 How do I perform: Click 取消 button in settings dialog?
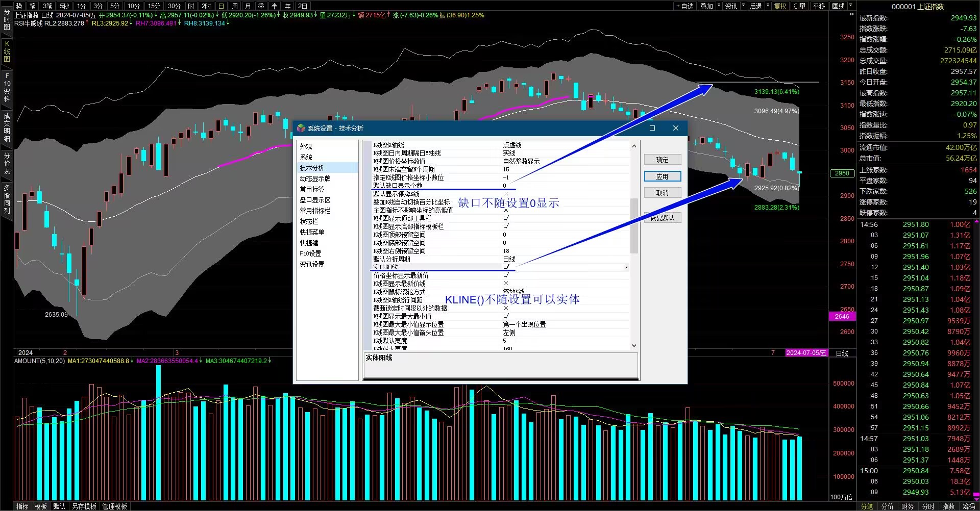click(x=662, y=193)
